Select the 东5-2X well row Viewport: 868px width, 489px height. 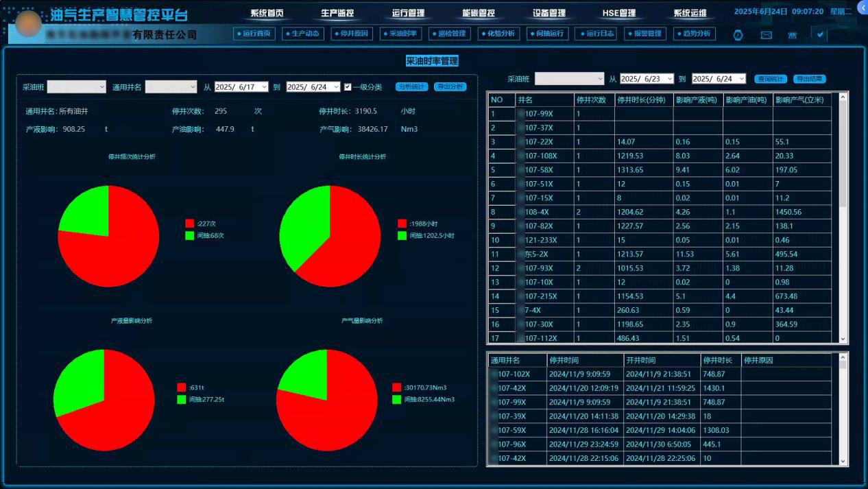click(x=660, y=254)
